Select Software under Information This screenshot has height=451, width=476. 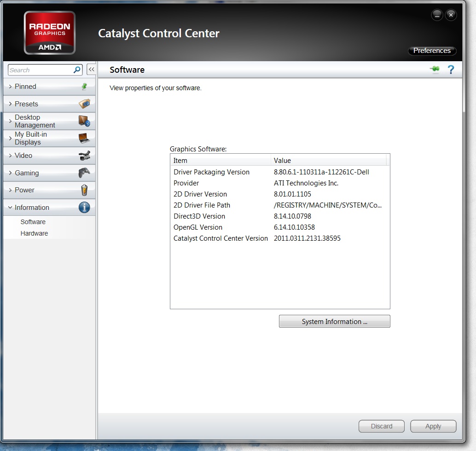pos(33,222)
